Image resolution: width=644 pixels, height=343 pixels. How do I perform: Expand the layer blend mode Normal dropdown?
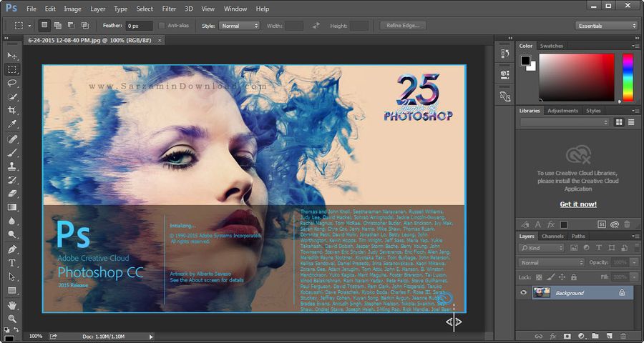[x=551, y=262]
